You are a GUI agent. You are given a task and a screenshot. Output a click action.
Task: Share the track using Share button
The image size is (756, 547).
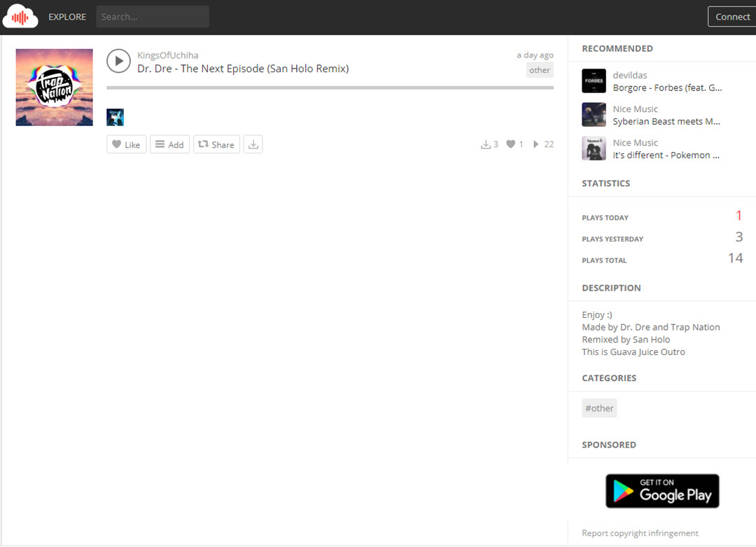click(x=216, y=144)
